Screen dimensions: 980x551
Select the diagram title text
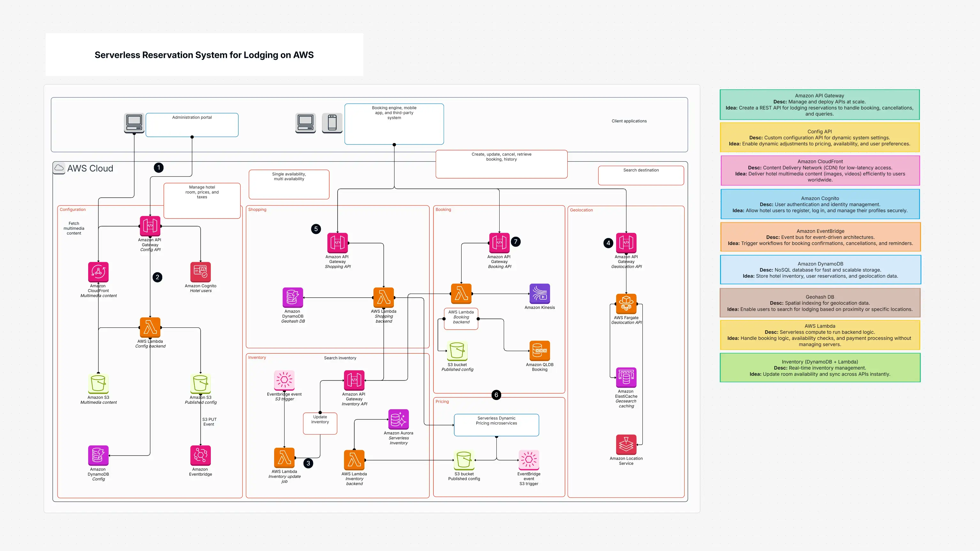click(204, 55)
